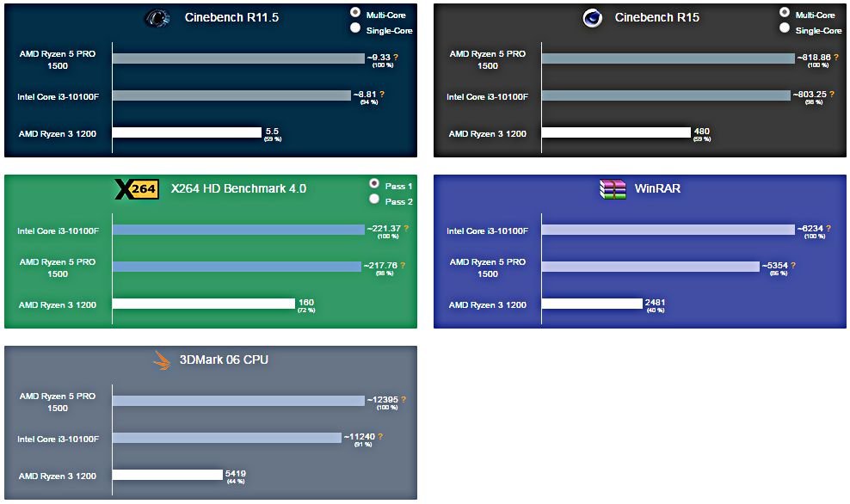Viewport: 850px width, 504px height.
Task: Open the question mark beside ~5354
Action: click(793, 265)
